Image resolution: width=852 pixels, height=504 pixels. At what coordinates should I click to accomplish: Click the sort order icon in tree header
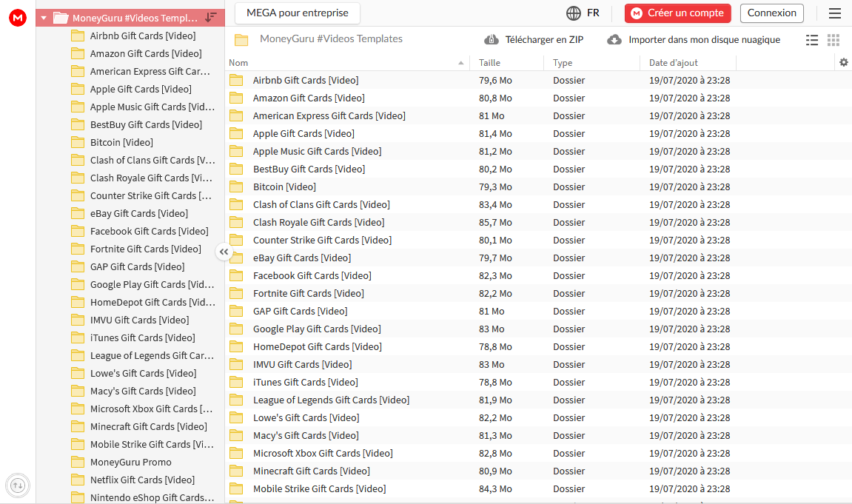pos(211,17)
